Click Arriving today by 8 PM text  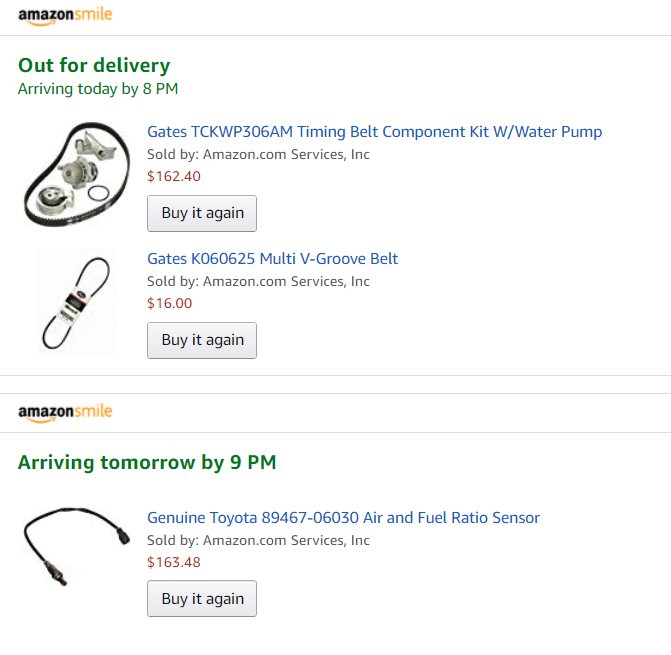tap(98, 89)
